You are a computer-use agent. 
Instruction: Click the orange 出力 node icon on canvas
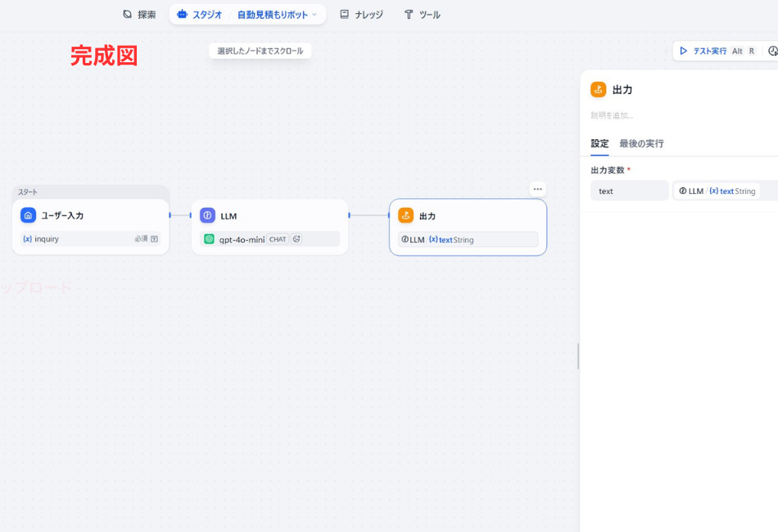coord(405,215)
